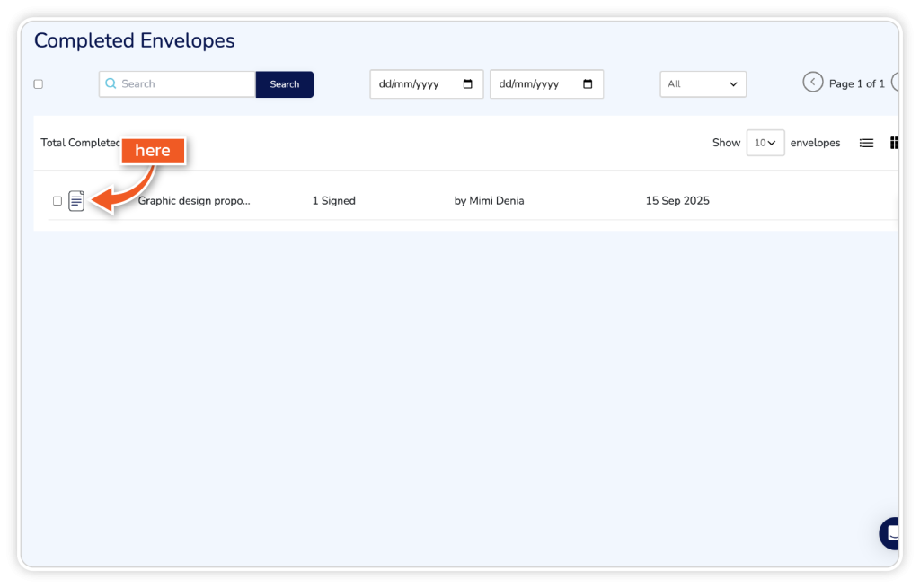Go to previous page with left arrow
The width and height of the screenshot is (920, 588).
pyautogui.click(x=812, y=83)
